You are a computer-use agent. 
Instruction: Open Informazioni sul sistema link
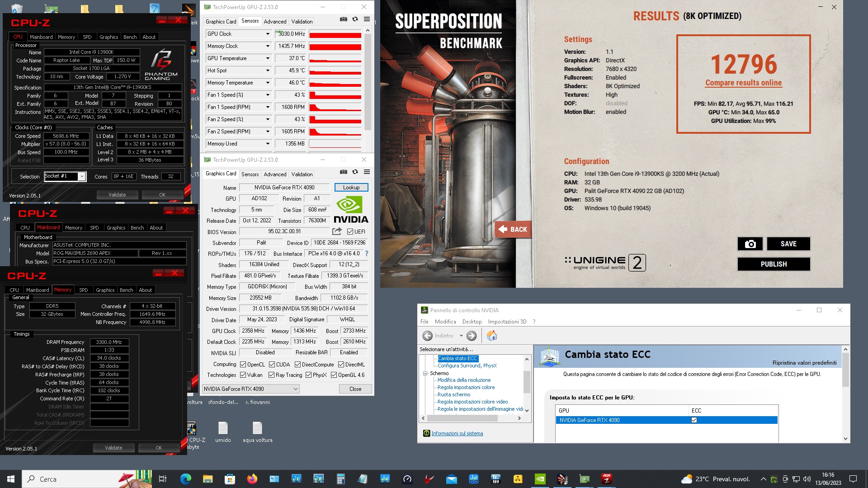pos(457,433)
